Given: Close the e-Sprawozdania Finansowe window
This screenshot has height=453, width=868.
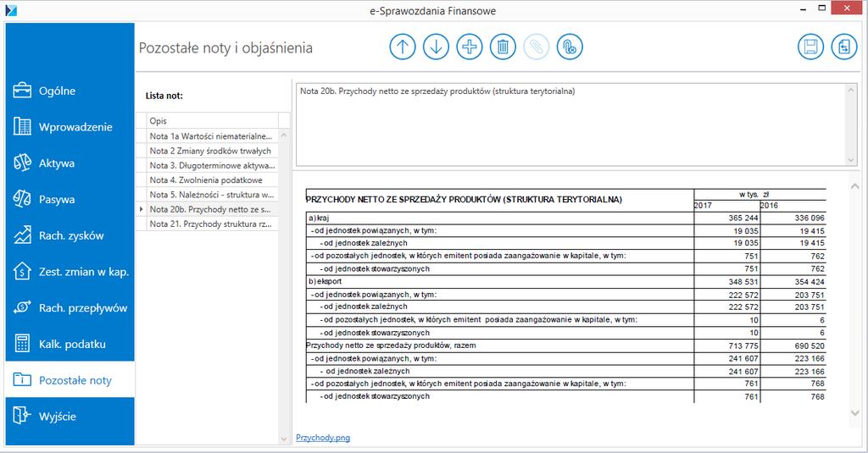Looking at the screenshot, I should pos(848,8).
